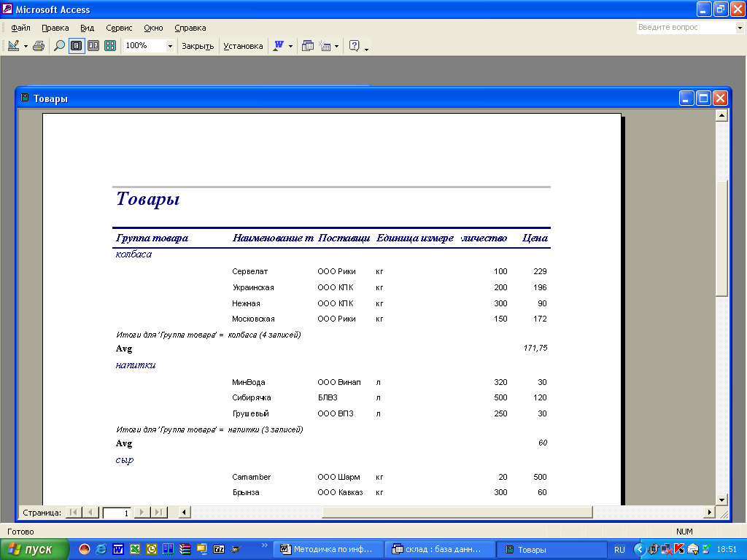Expand Office Links dropdown arrow
This screenshot has width=747, height=560.
pyautogui.click(x=290, y=46)
